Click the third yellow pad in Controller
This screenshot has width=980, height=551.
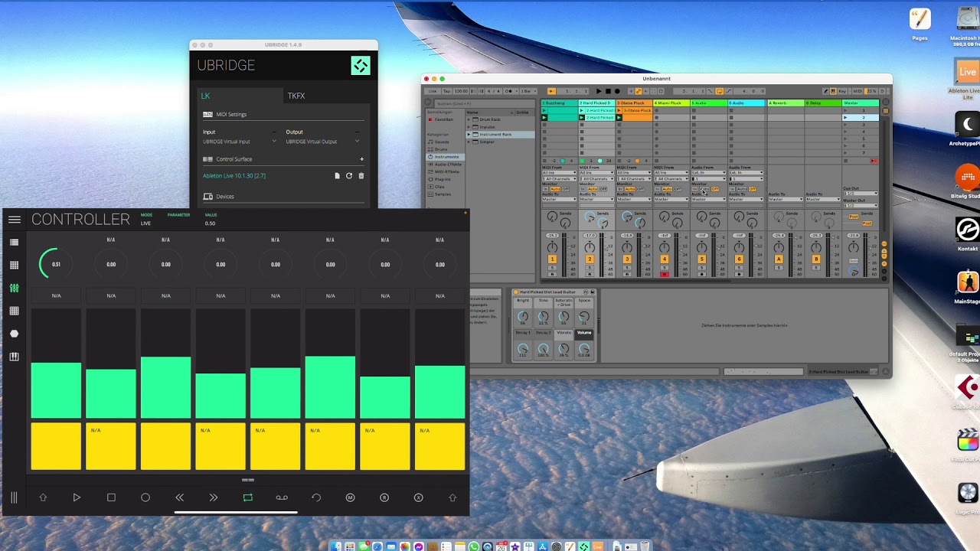(165, 446)
